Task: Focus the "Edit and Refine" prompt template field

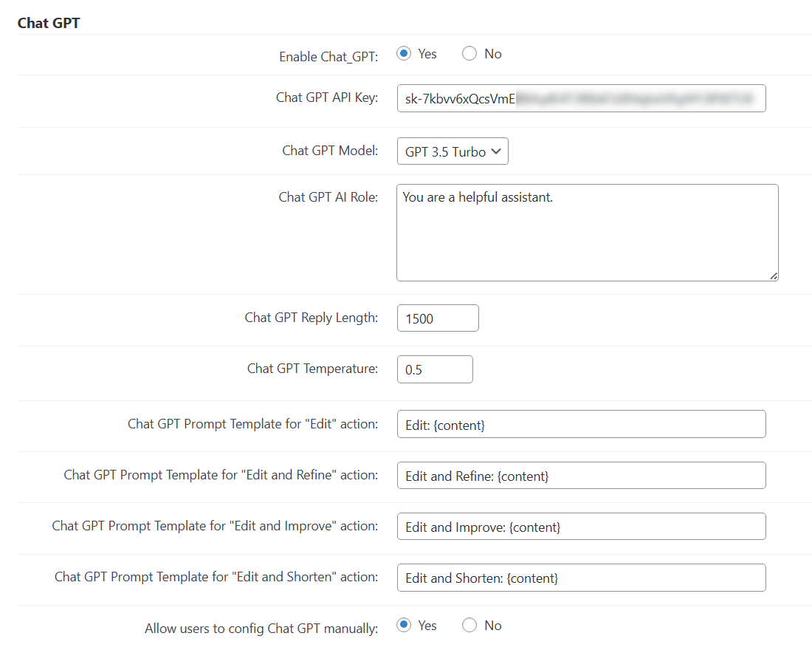Action: coord(581,476)
